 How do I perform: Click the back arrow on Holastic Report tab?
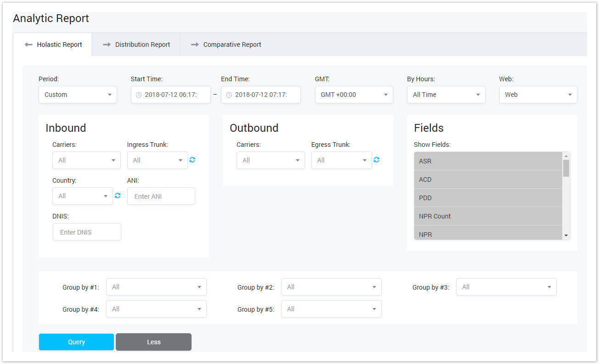pos(28,44)
